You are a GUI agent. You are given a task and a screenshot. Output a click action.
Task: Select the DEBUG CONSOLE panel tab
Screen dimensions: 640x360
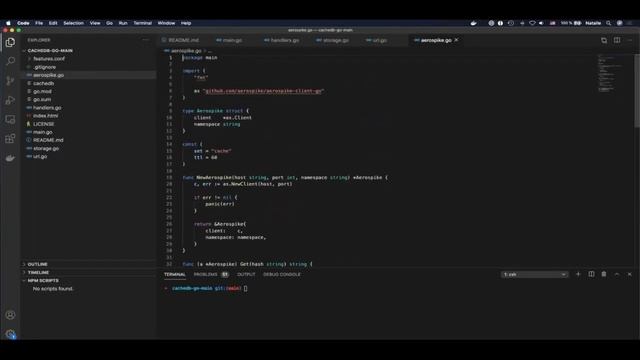pyautogui.click(x=282, y=274)
